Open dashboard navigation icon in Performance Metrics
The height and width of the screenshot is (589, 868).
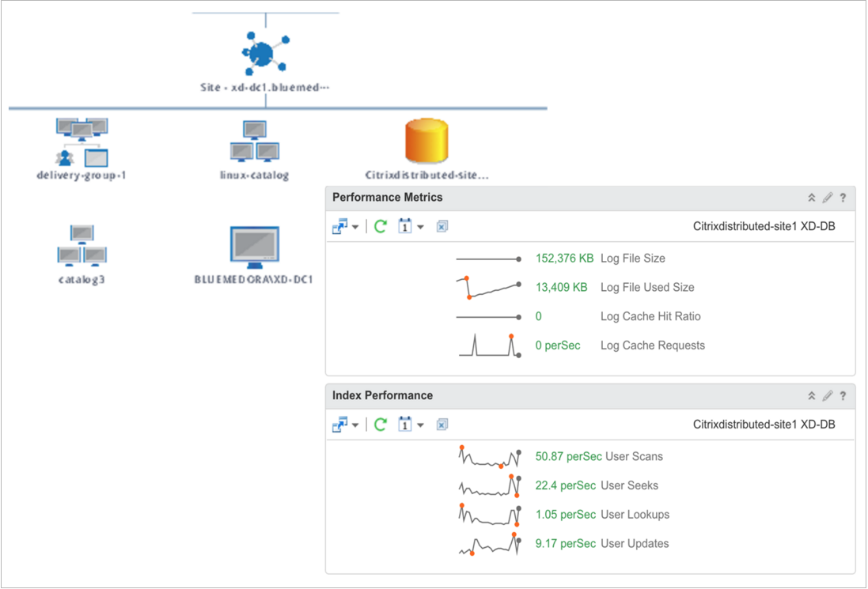click(x=340, y=226)
